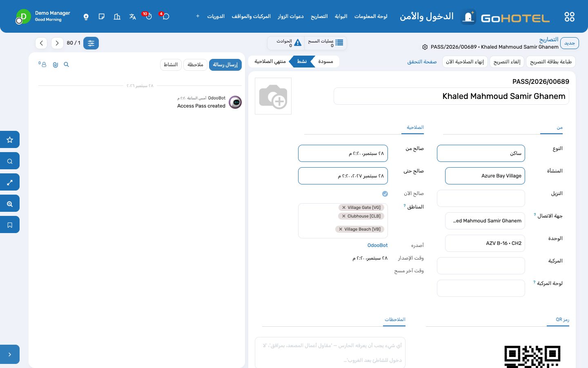Open the empty المركبة dropdown field
This screenshot has height=368, width=588.
(481, 266)
